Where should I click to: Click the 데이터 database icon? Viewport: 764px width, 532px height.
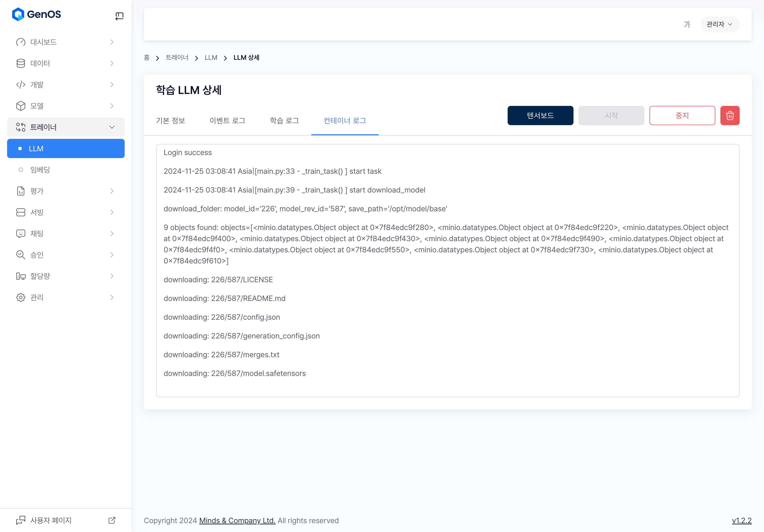point(21,64)
